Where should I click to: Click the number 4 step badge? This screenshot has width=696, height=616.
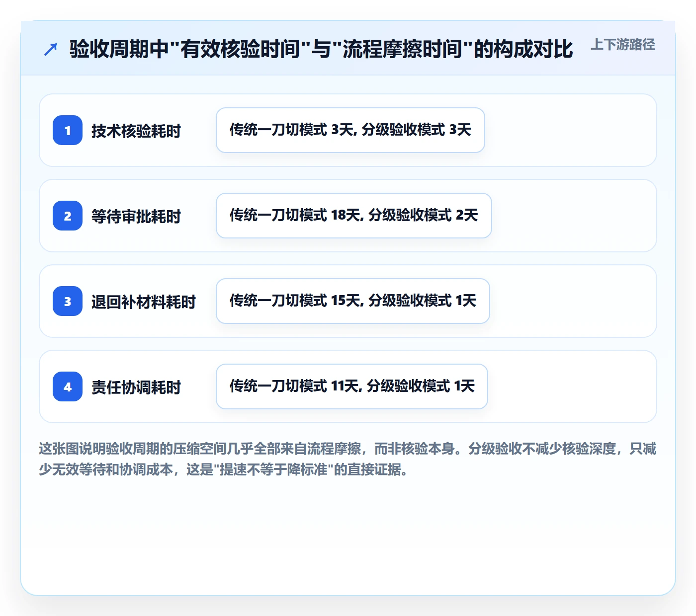(x=68, y=386)
